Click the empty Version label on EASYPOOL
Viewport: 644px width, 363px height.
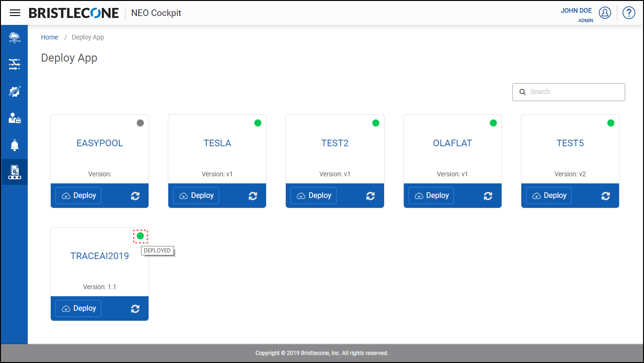[x=100, y=174]
